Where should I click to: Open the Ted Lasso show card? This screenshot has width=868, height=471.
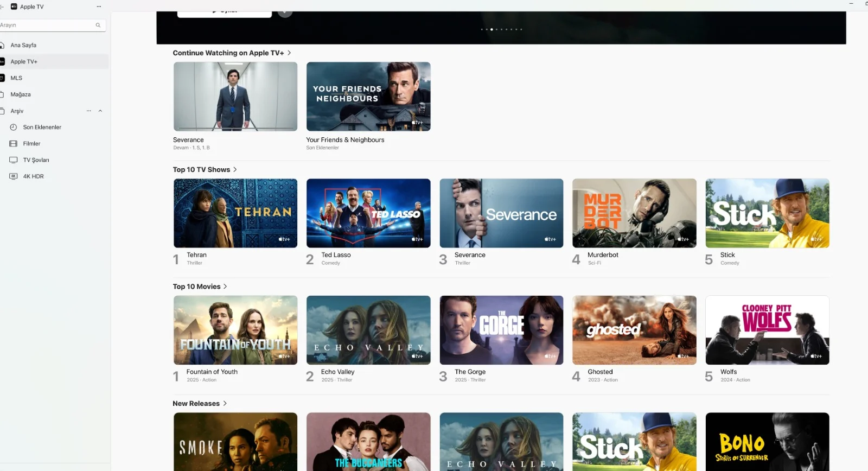coord(368,213)
